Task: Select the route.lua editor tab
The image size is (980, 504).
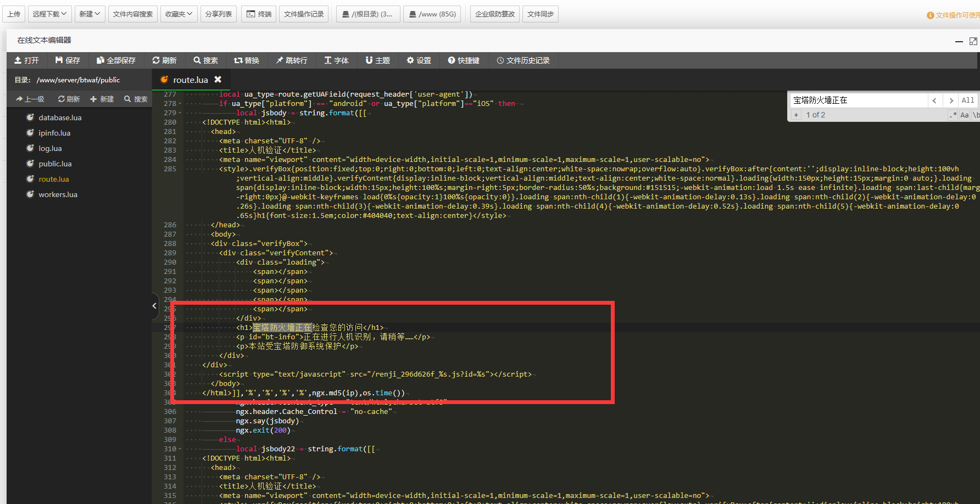Action: tap(190, 80)
